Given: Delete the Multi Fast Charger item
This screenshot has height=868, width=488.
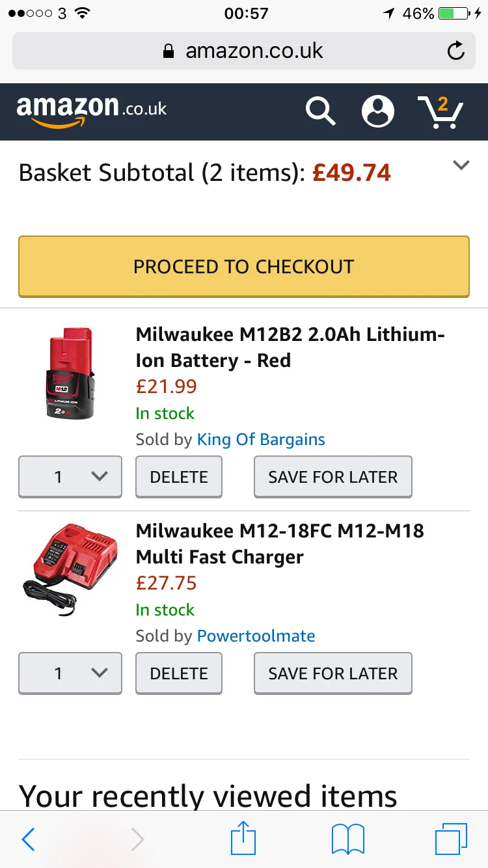Looking at the screenshot, I should [x=179, y=673].
